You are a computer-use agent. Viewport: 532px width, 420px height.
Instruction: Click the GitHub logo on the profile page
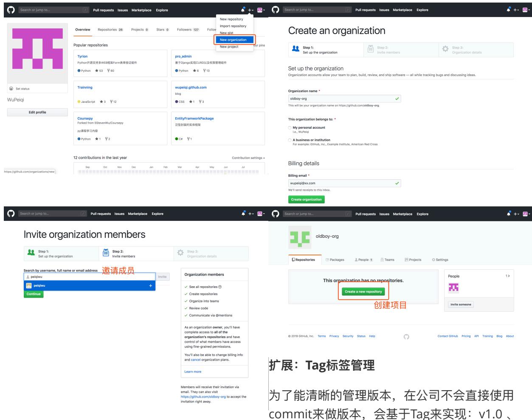point(11,10)
